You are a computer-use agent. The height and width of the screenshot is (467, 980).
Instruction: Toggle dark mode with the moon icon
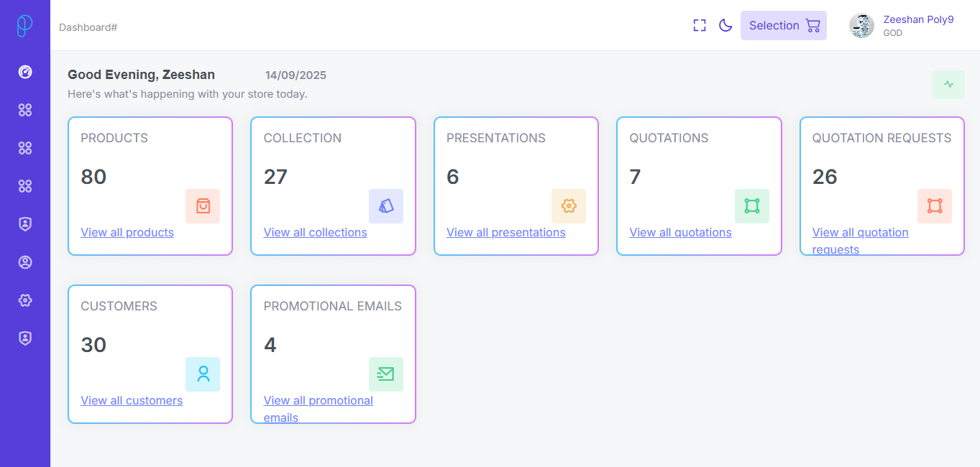point(725,26)
